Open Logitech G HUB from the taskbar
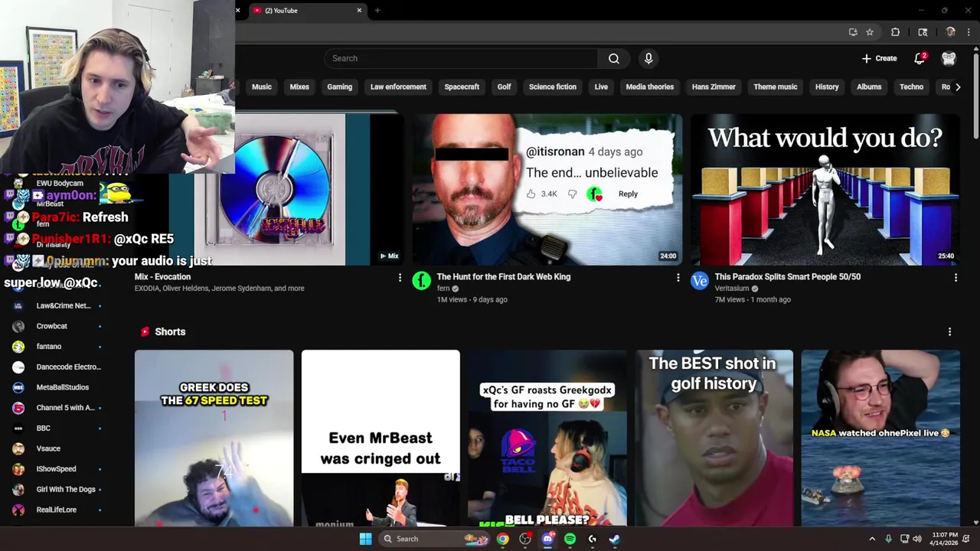The height and width of the screenshot is (551, 980). click(592, 539)
